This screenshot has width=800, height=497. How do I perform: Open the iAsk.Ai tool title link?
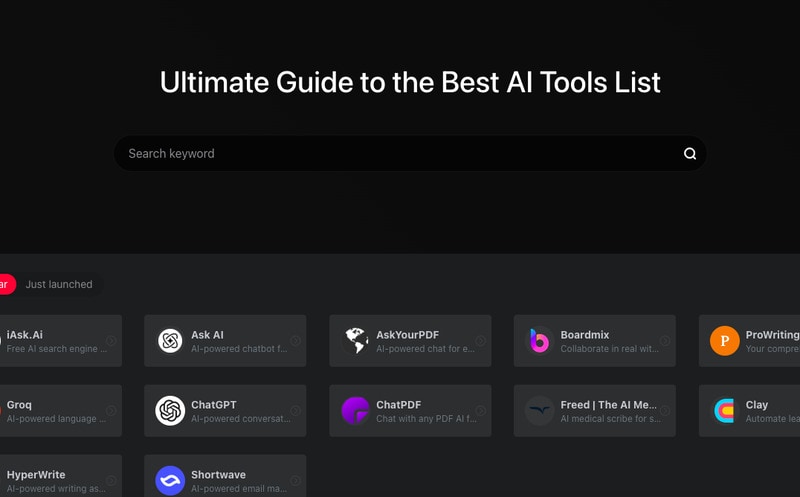(25, 335)
